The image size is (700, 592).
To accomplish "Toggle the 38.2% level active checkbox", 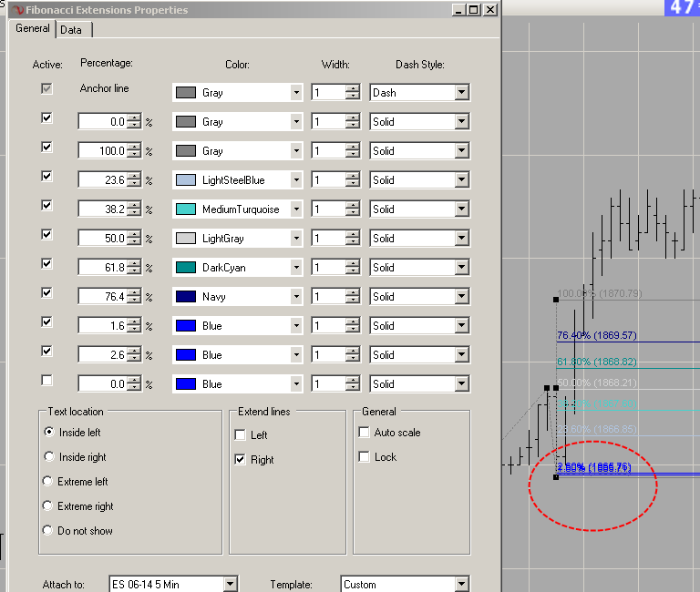I will [x=46, y=206].
